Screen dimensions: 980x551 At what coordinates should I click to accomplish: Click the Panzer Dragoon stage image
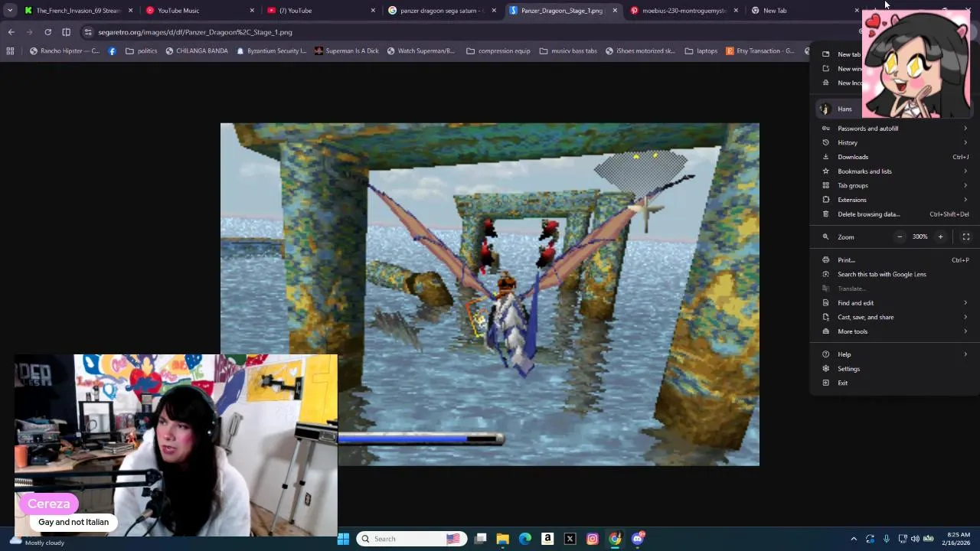(490, 295)
